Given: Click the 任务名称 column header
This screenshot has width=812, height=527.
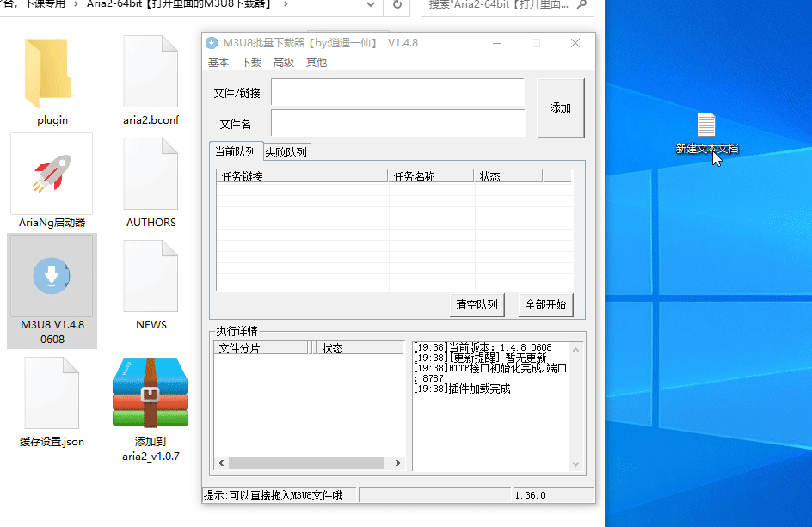Looking at the screenshot, I should pos(430,176).
